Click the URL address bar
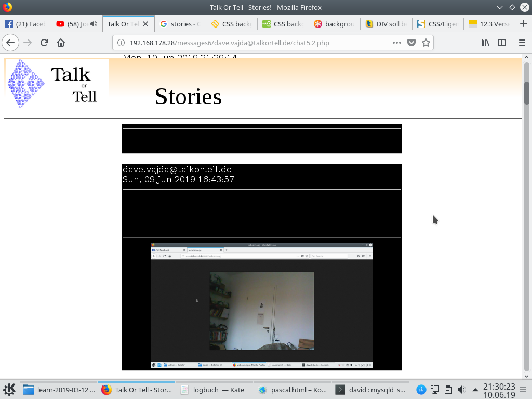Image resolution: width=532 pixels, height=399 pixels. point(255,43)
